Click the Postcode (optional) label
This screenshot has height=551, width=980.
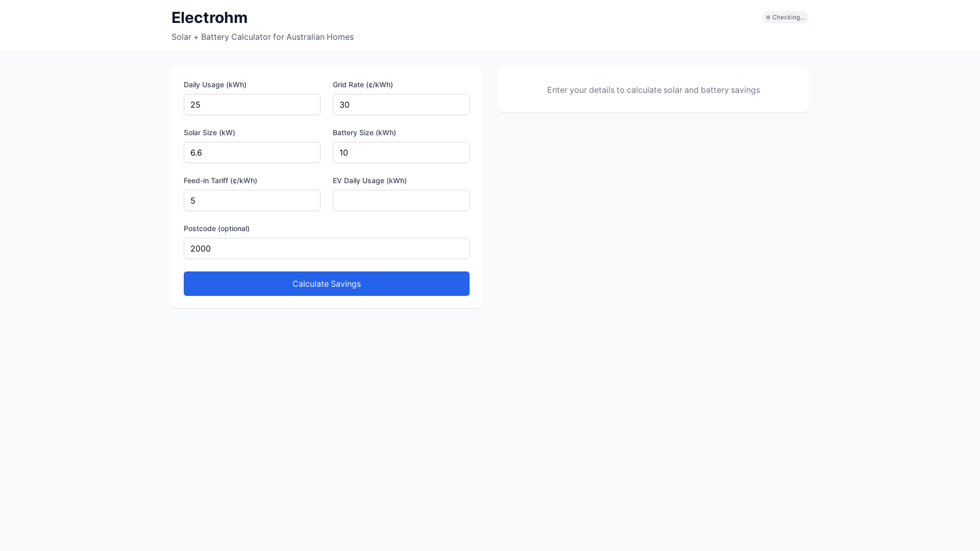tap(216, 229)
